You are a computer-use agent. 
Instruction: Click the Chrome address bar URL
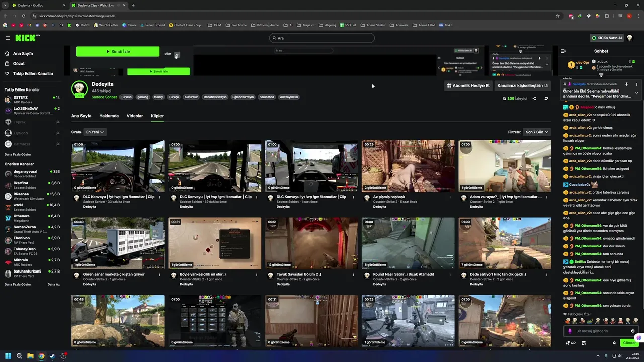[77, 16]
